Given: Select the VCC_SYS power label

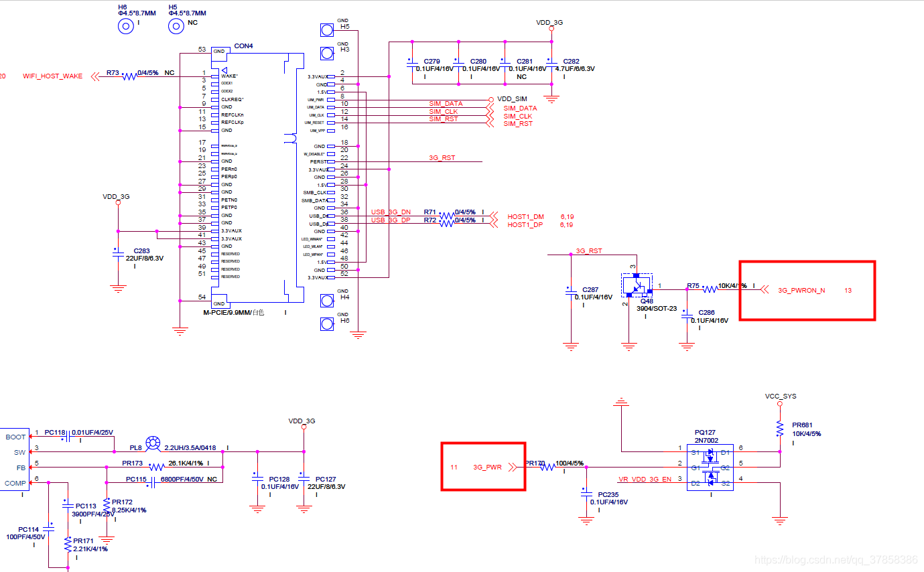Looking at the screenshot, I should [781, 397].
